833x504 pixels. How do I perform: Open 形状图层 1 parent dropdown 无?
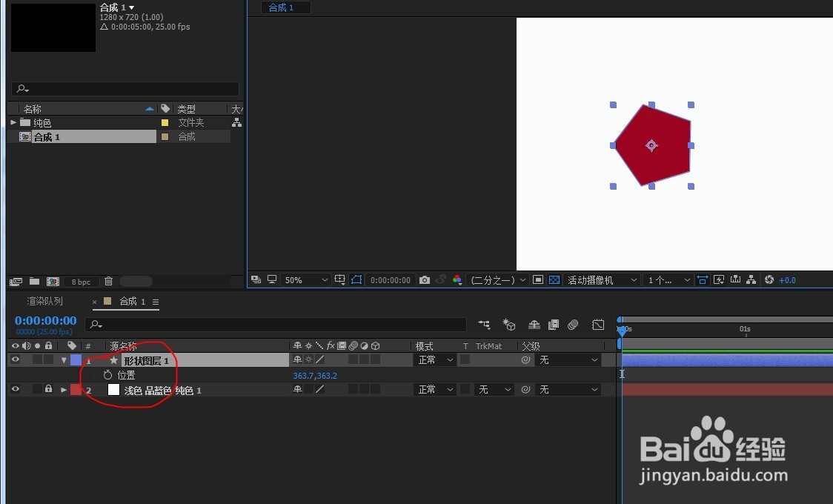coord(568,359)
